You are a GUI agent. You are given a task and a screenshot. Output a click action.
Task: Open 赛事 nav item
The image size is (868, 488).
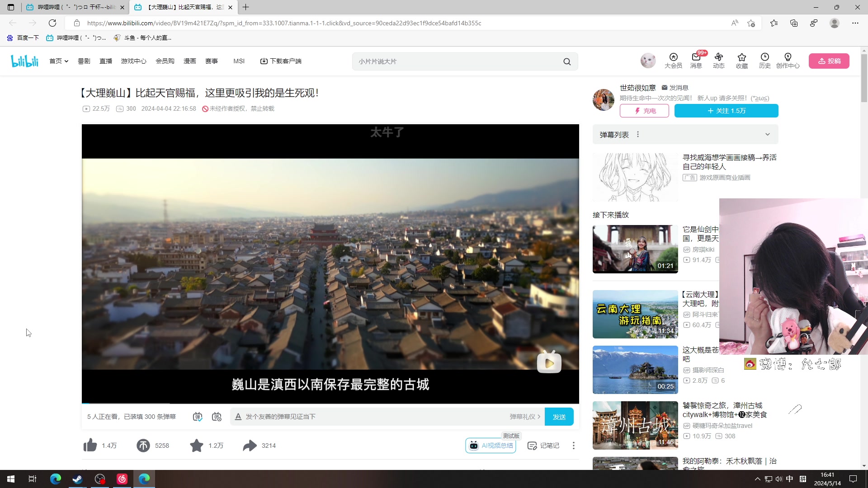tap(212, 61)
